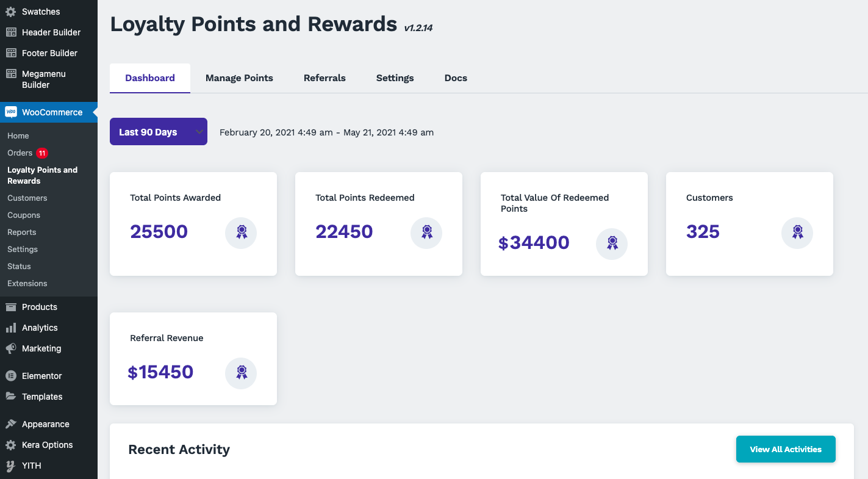This screenshot has height=479, width=868.
Task: Click the Swatches gear icon in sidebar
Action: click(11, 12)
